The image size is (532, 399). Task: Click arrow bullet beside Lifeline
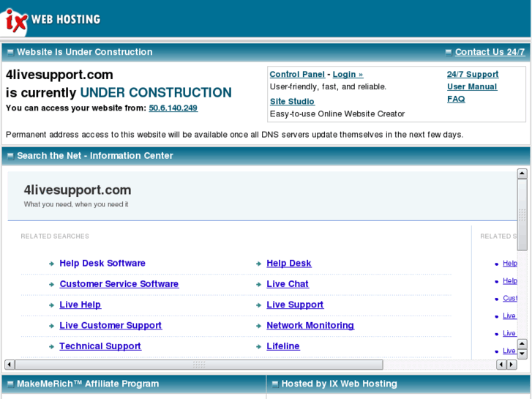[258, 347]
